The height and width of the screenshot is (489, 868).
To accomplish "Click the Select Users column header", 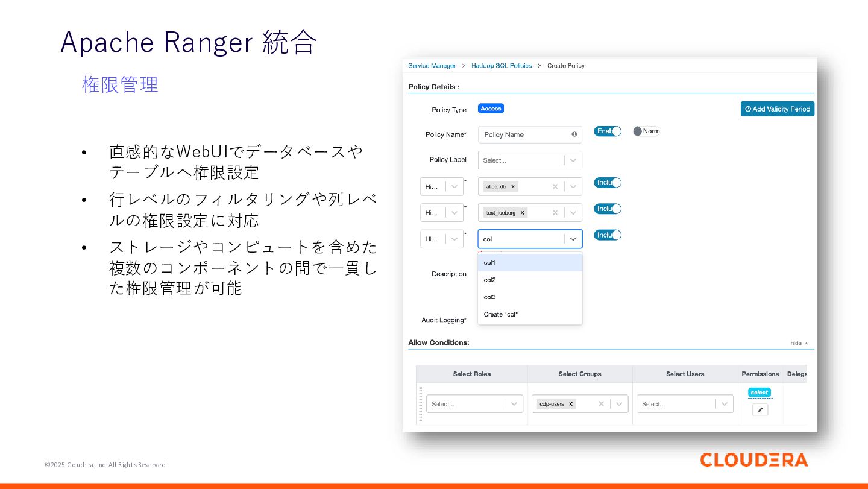I will [x=685, y=374].
